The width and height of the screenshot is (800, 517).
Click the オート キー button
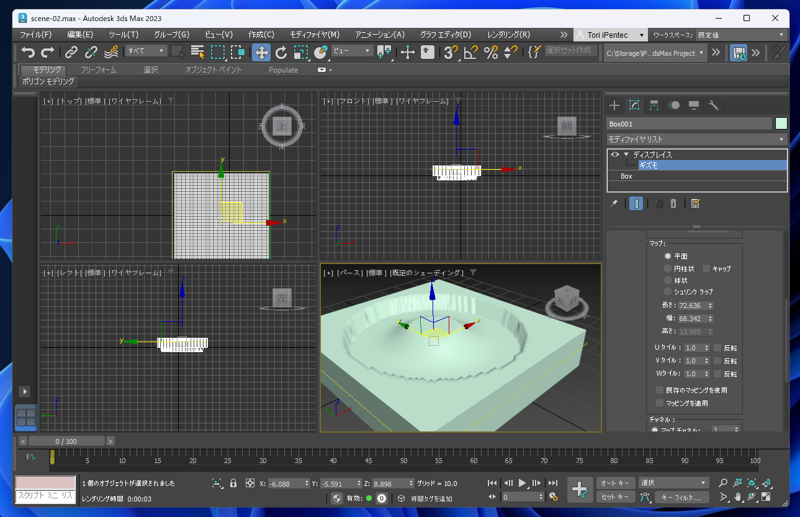click(615, 483)
